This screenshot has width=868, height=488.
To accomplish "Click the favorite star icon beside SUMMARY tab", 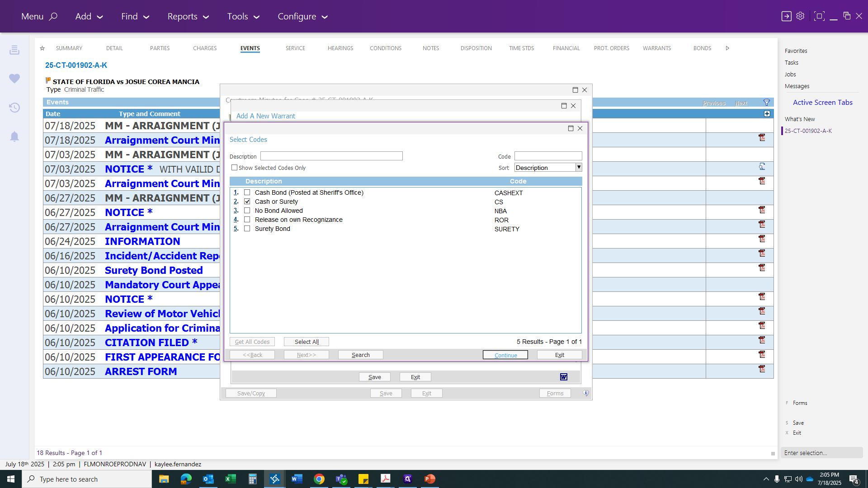I will pos(42,48).
